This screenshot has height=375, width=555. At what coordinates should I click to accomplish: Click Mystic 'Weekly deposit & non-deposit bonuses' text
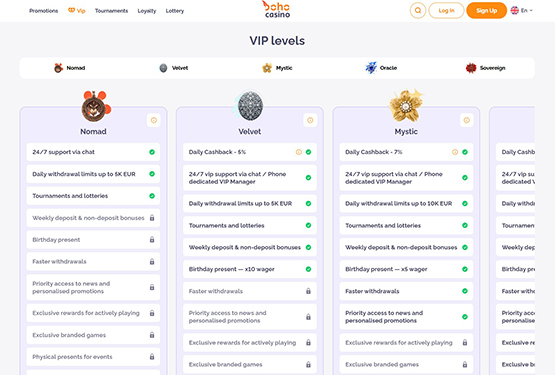pos(401,248)
